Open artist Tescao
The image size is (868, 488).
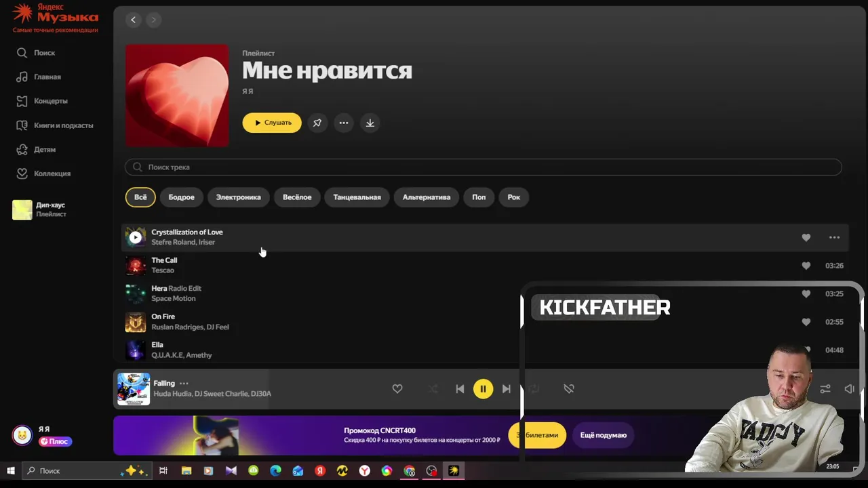coord(163,270)
